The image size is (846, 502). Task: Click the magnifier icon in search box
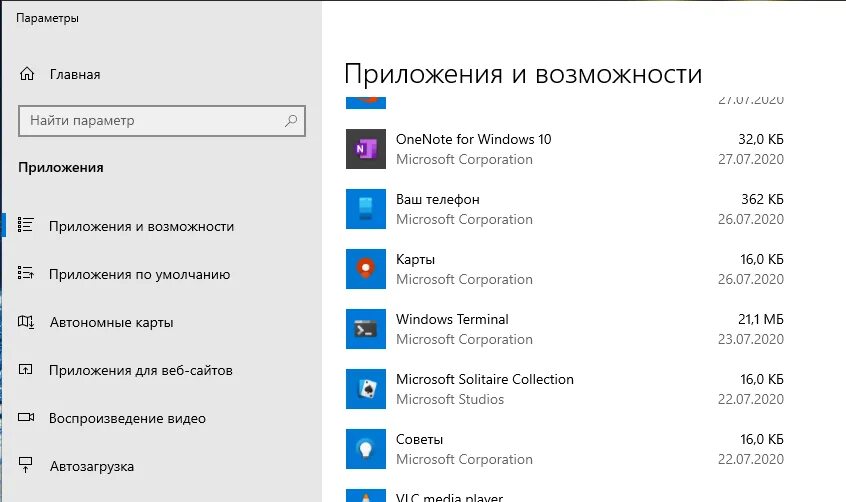point(291,120)
